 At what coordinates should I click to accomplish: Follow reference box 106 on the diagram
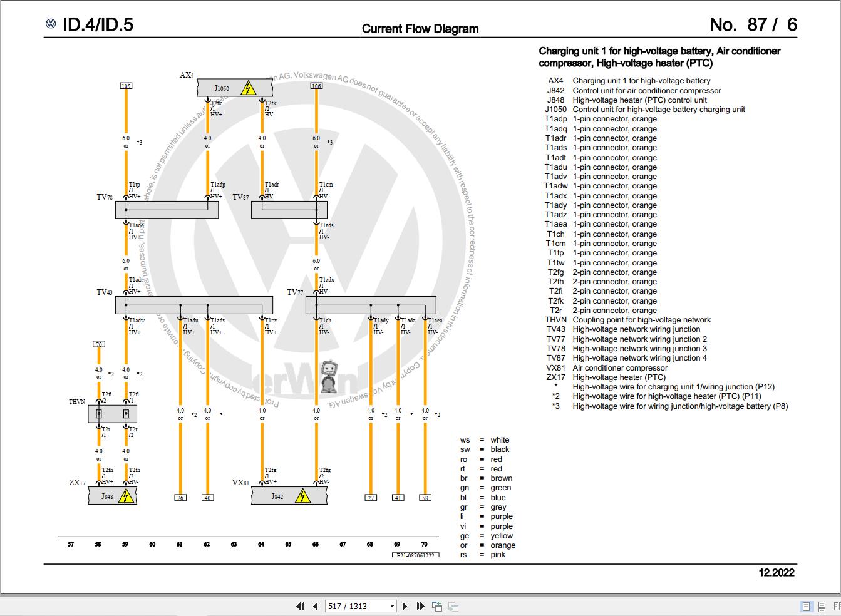point(316,86)
